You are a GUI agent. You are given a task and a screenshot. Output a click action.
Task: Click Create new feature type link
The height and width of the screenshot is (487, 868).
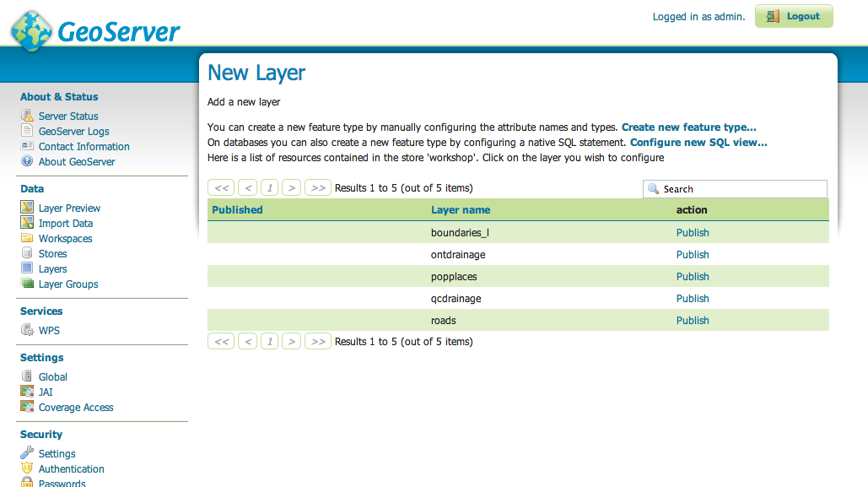(x=688, y=127)
